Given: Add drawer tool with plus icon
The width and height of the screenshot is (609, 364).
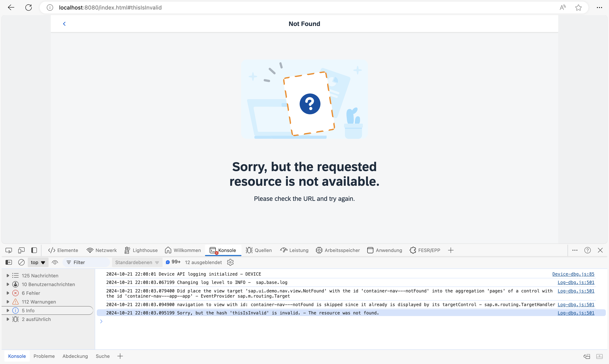Looking at the screenshot, I should click(x=120, y=356).
